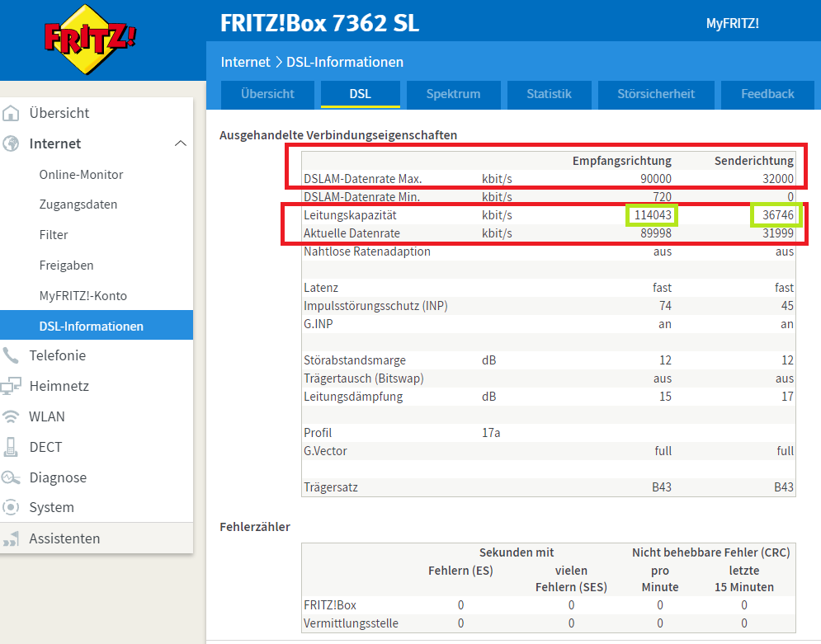
Task: Click the Profil value 17a
Action: [x=491, y=433]
